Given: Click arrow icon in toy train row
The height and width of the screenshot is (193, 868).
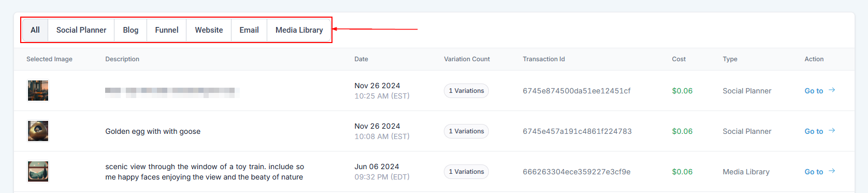Looking at the screenshot, I should (x=832, y=171).
